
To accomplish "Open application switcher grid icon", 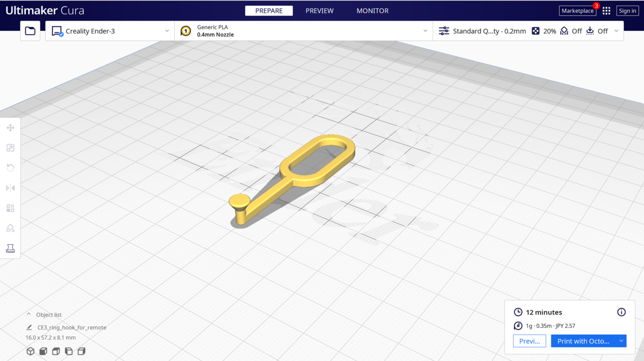I will [606, 11].
